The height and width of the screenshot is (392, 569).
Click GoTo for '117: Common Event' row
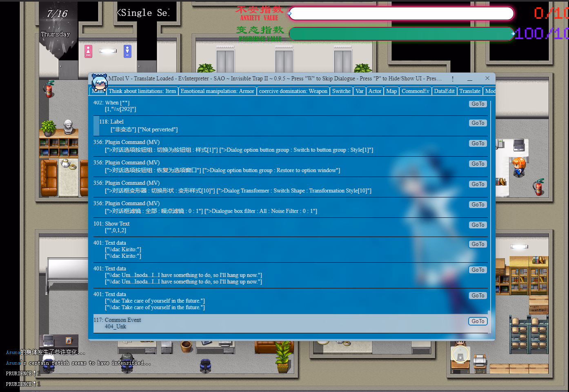pyautogui.click(x=478, y=321)
